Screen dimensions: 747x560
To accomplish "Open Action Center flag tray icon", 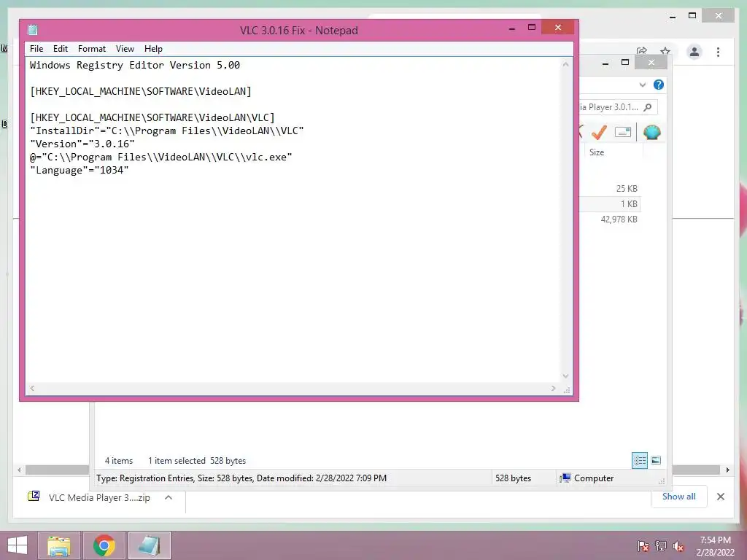I will coord(643,546).
